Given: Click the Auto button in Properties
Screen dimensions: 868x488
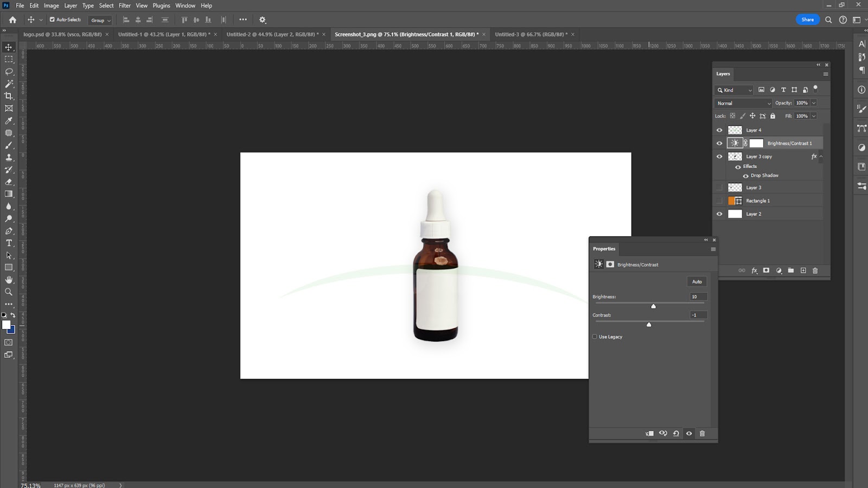Looking at the screenshot, I should 697,281.
